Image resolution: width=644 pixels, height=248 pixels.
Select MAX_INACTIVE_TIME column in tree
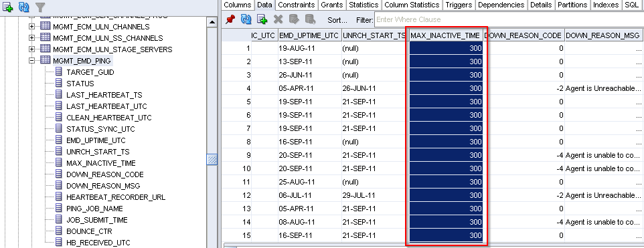(101, 163)
